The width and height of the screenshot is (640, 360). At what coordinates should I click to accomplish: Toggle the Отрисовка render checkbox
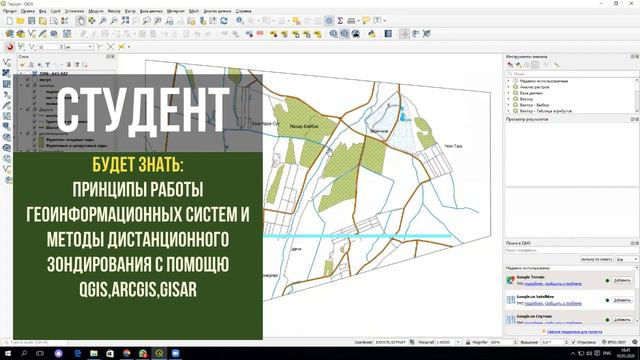[573, 342]
